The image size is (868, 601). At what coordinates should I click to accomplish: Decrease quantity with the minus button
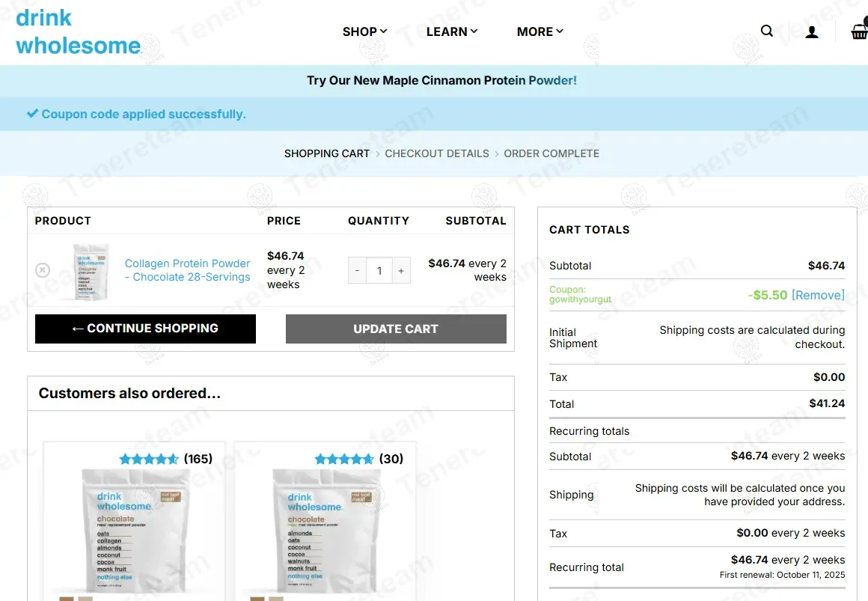pyautogui.click(x=357, y=271)
